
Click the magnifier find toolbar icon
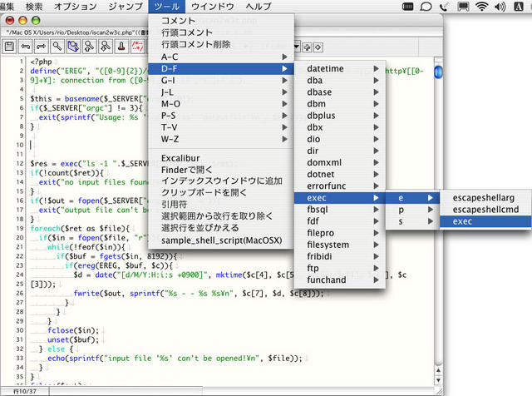pyautogui.click(x=57, y=47)
